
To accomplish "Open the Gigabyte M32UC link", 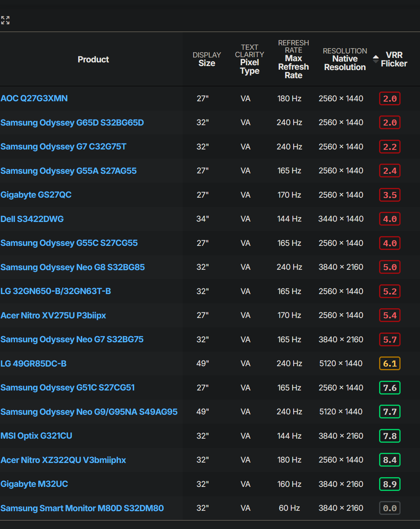I will click(x=34, y=484).
